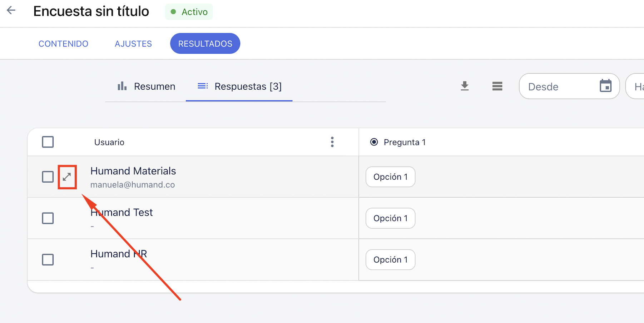The height and width of the screenshot is (323, 644).
Task: Check the Humand Materials row checkbox
Action: [48, 177]
